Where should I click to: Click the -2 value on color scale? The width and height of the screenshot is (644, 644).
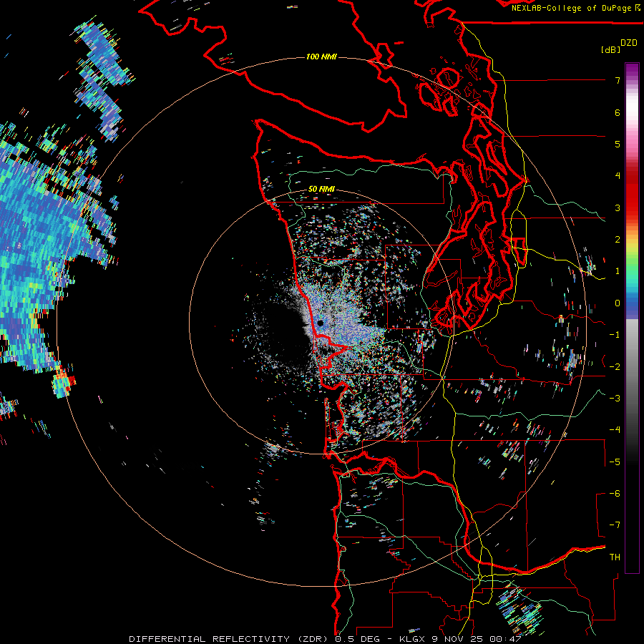[x=615, y=367]
